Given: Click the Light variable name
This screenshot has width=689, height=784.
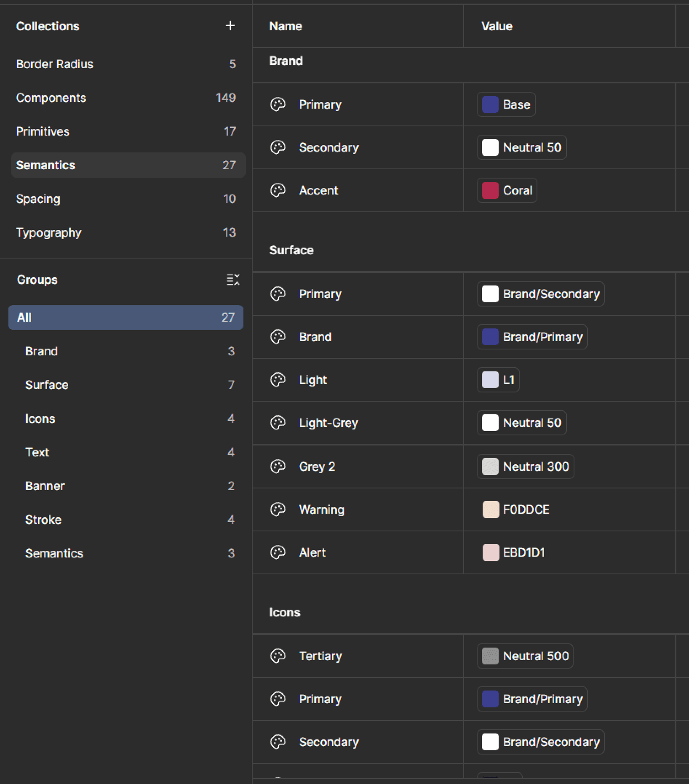Looking at the screenshot, I should 313,380.
